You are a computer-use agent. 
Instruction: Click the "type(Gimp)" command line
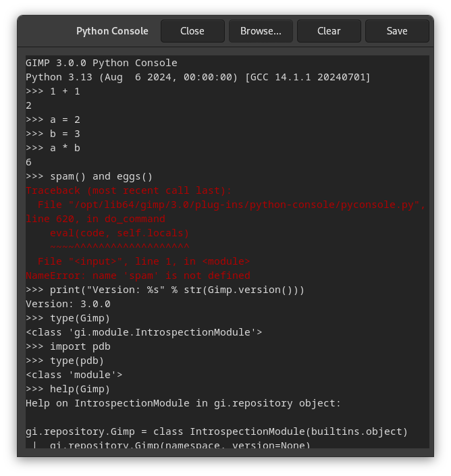pyautogui.click(x=80, y=318)
